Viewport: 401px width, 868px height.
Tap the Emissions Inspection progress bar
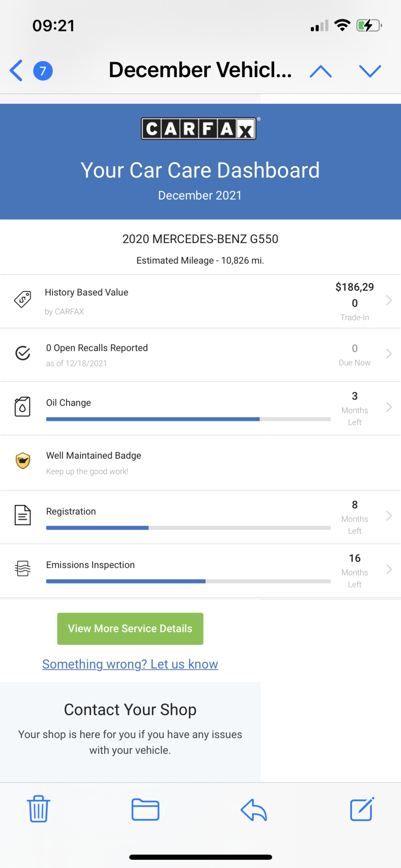tap(188, 581)
